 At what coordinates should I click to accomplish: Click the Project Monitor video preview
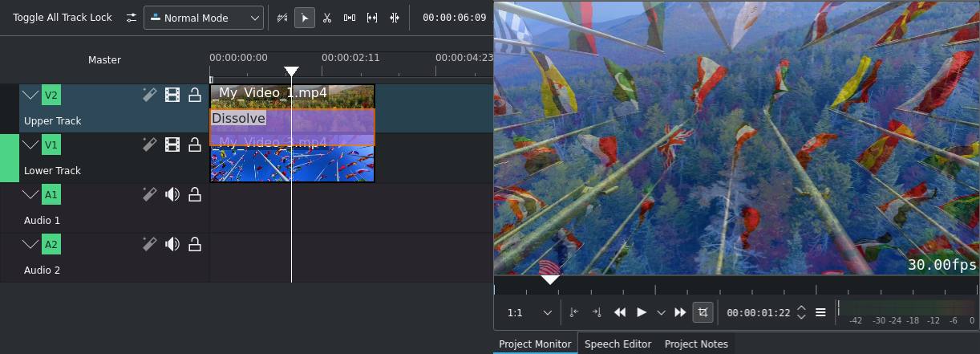[x=736, y=138]
